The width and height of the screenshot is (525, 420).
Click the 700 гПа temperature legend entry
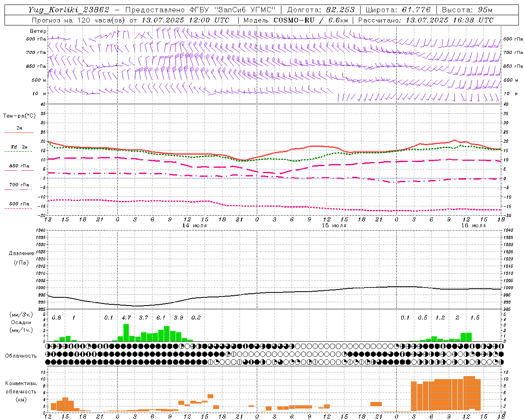click(x=19, y=185)
